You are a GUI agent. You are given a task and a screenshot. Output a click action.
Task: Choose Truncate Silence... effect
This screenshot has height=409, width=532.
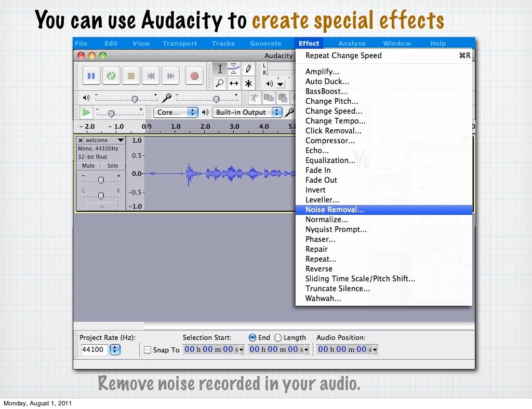pos(384,289)
